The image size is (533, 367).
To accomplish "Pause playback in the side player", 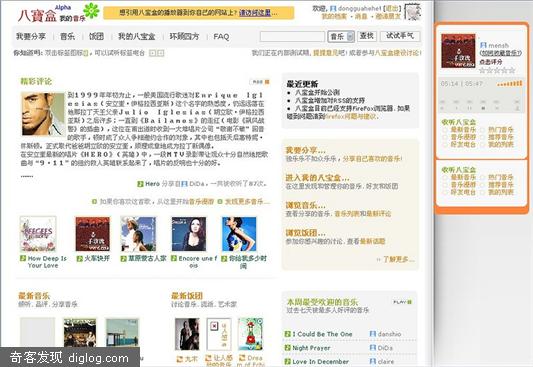I will pos(469,108).
